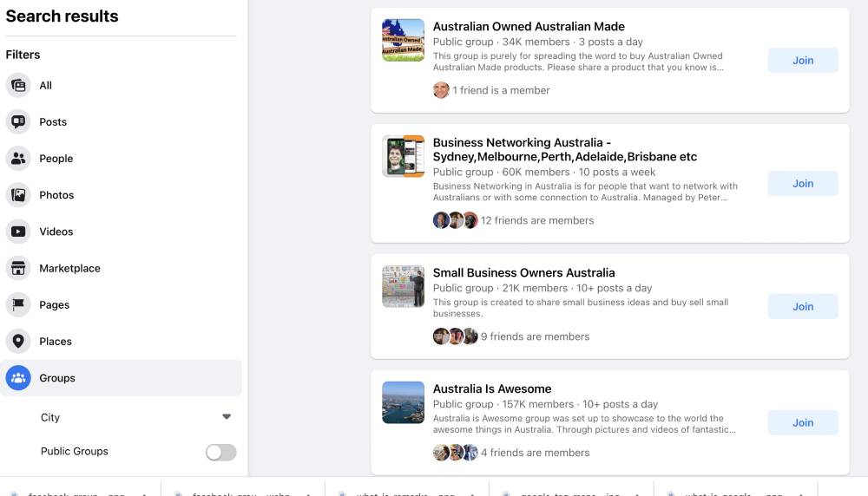Viewport: 868px width, 496px height.
Task: Click 'Public group · 157K members' line
Action: [x=545, y=404]
